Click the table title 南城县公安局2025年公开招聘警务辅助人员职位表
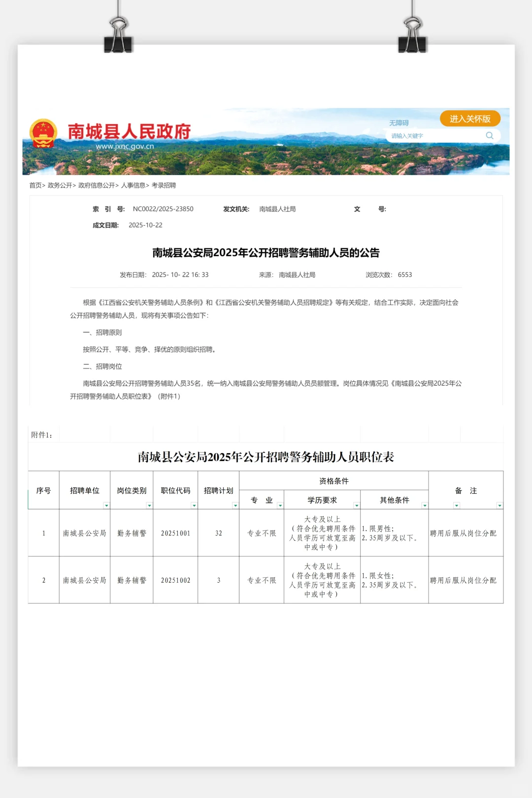Image resolution: width=532 pixels, height=798 pixels. (266, 457)
